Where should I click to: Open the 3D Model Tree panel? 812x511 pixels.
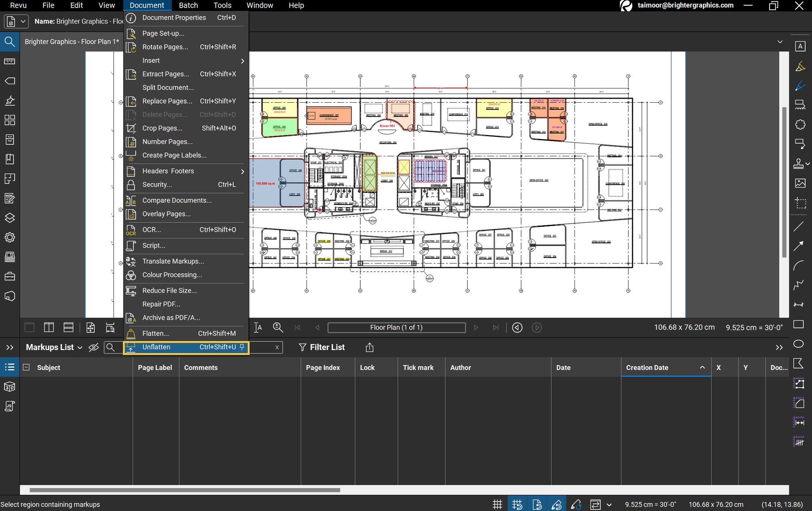click(x=10, y=386)
